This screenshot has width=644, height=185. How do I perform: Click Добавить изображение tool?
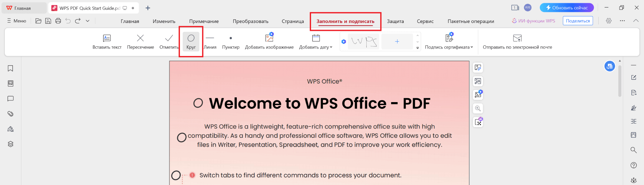click(269, 42)
